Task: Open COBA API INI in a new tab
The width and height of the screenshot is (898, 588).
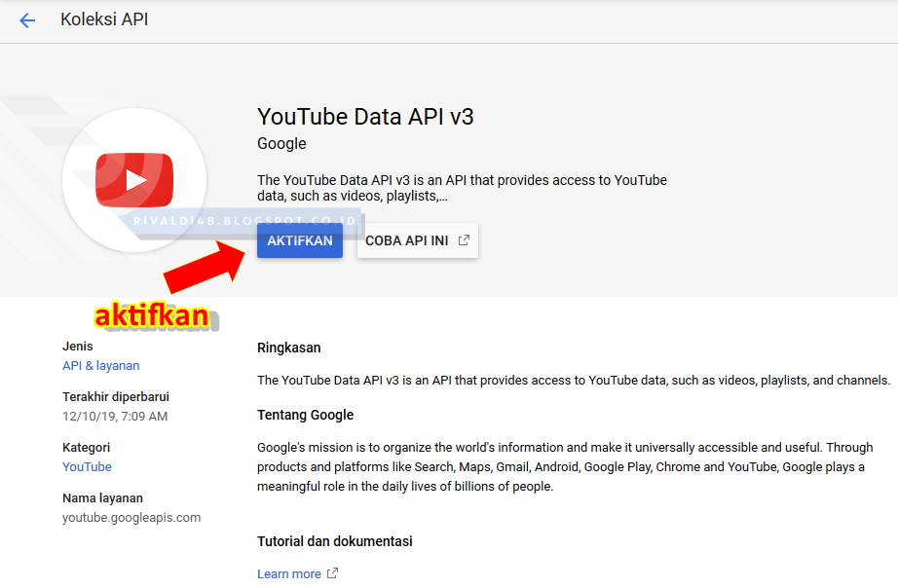Action: pyautogui.click(x=417, y=239)
